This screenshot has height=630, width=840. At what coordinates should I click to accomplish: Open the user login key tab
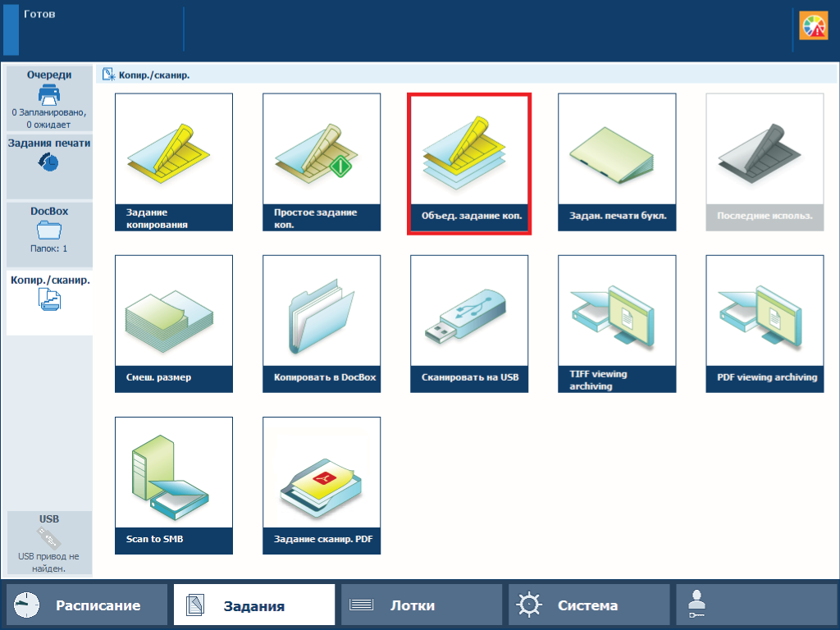click(x=756, y=605)
